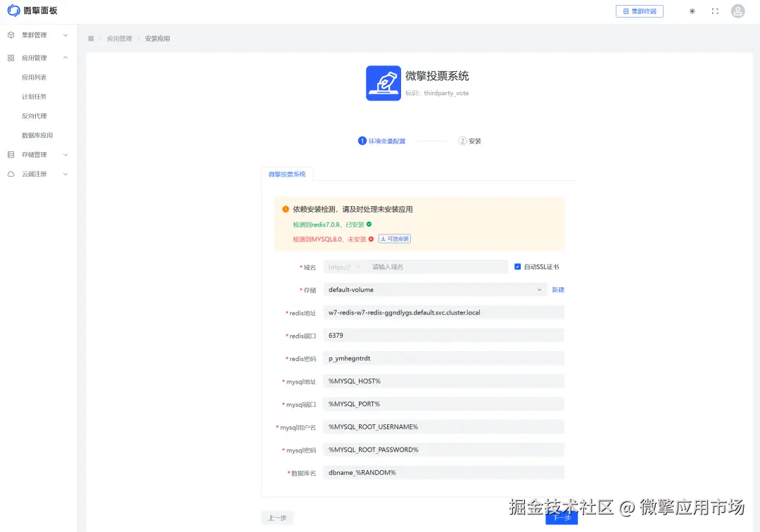Collapse the 应用管理 sidebar menu
The image size is (760, 532).
click(x=38, y=58)
